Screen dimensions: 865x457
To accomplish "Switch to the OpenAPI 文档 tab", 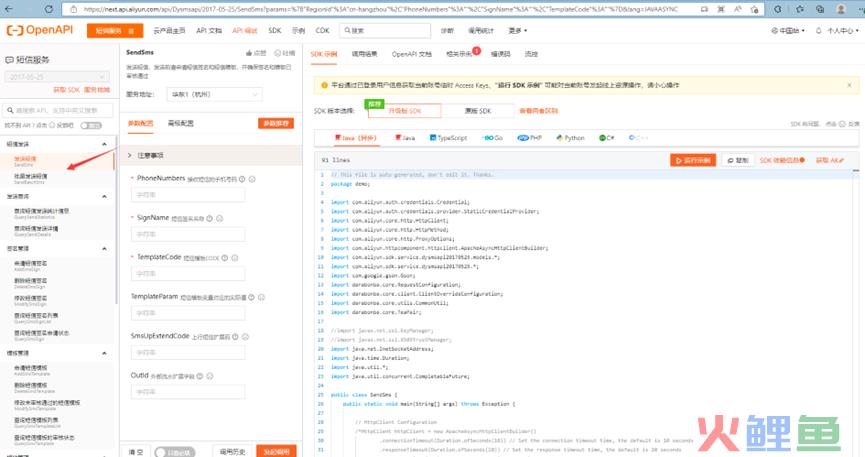I will [412, 54].
